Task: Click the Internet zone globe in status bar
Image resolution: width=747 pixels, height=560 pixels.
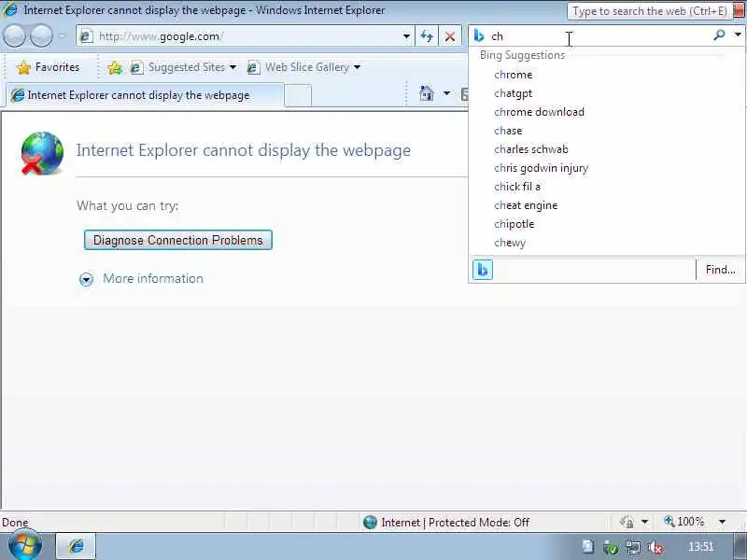Action: pos(370,523)
